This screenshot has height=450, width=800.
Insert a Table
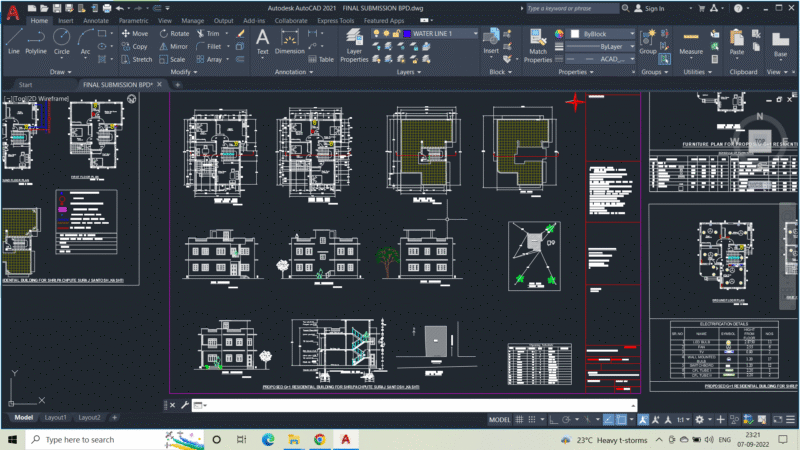(321, 59)
